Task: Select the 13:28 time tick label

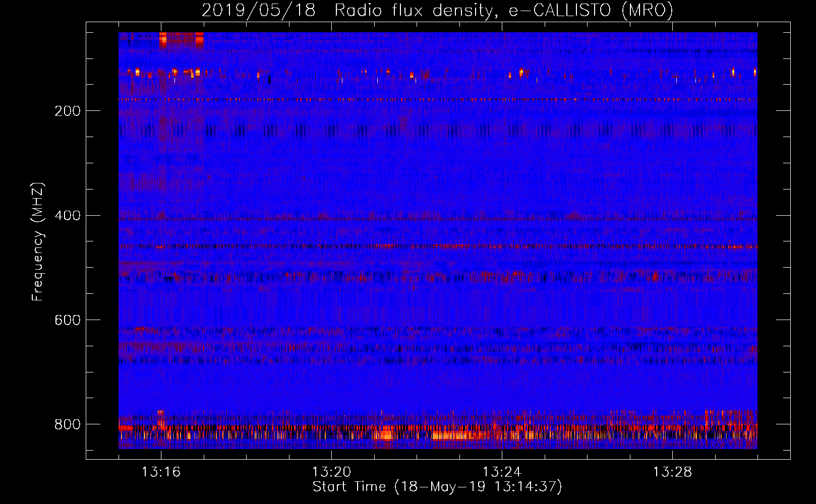Action: tap(672, 472)
